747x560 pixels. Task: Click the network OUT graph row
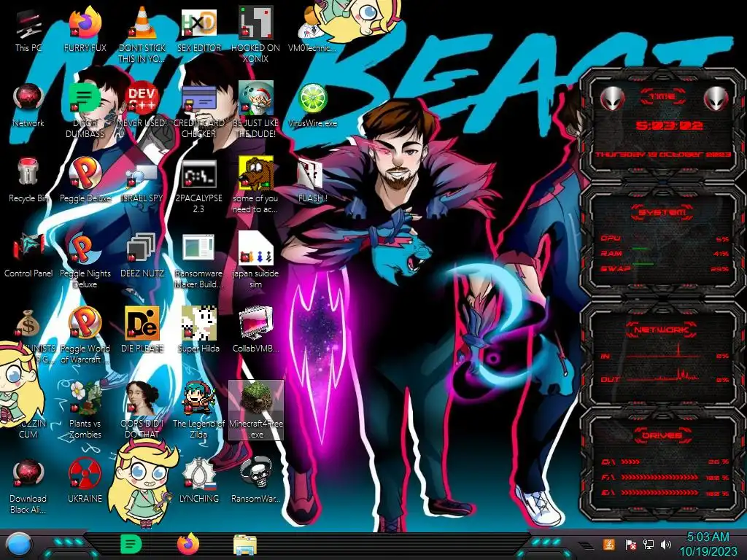coord(665,376)
